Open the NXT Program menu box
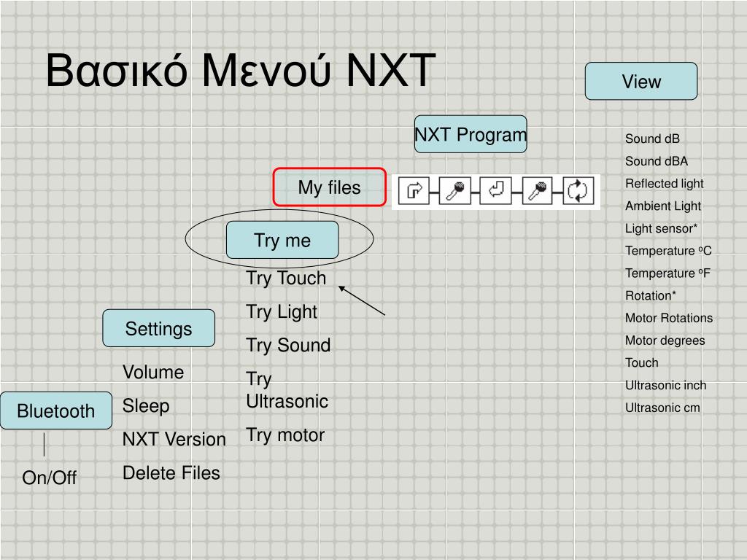 (x=471, y=134)
